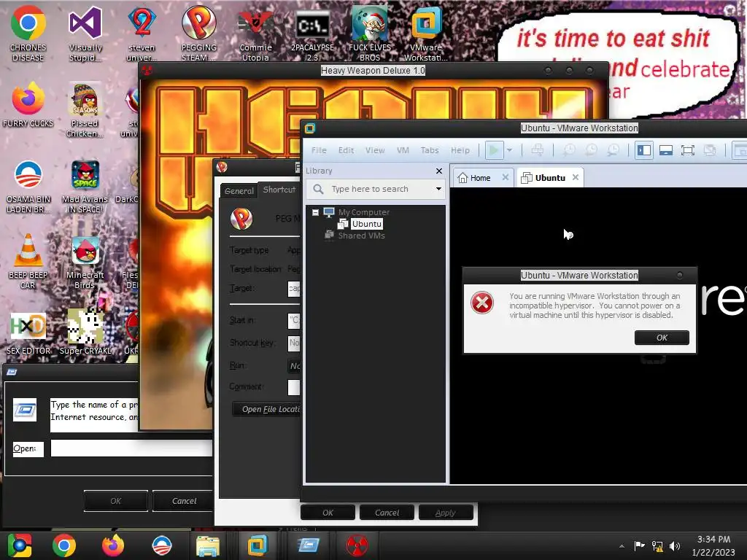Click Cancel in the Properties dialog
Viewport: 747px width, 560px height.
[387, 513]
